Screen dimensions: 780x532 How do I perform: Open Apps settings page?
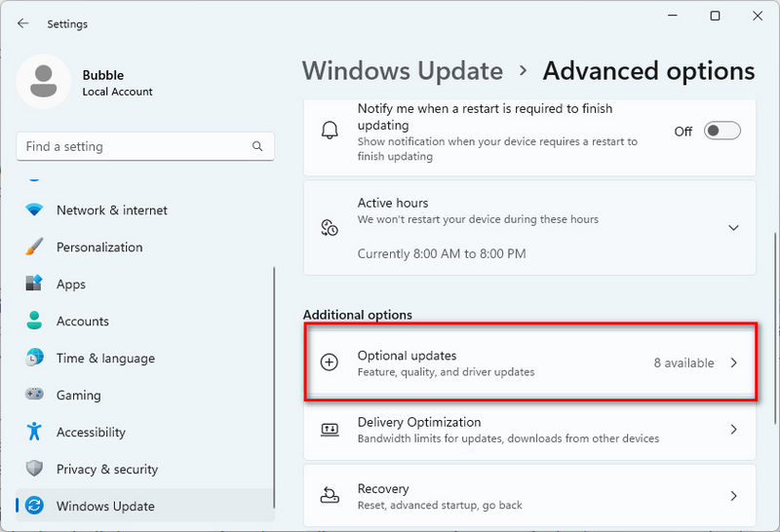[144, 284]
